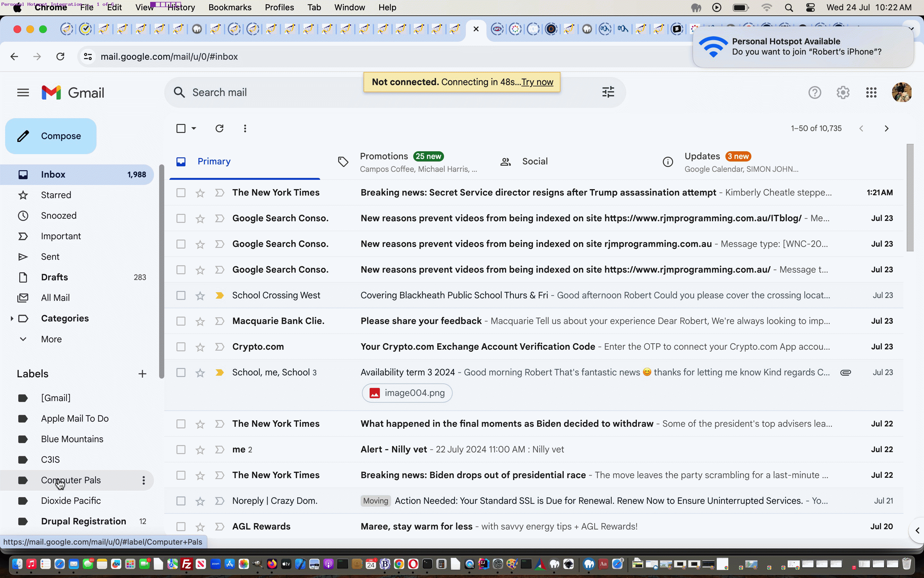The width and height of the screenshot is (924, 578).
Task: Open search options filter icon
Action: tap(608, 92)
